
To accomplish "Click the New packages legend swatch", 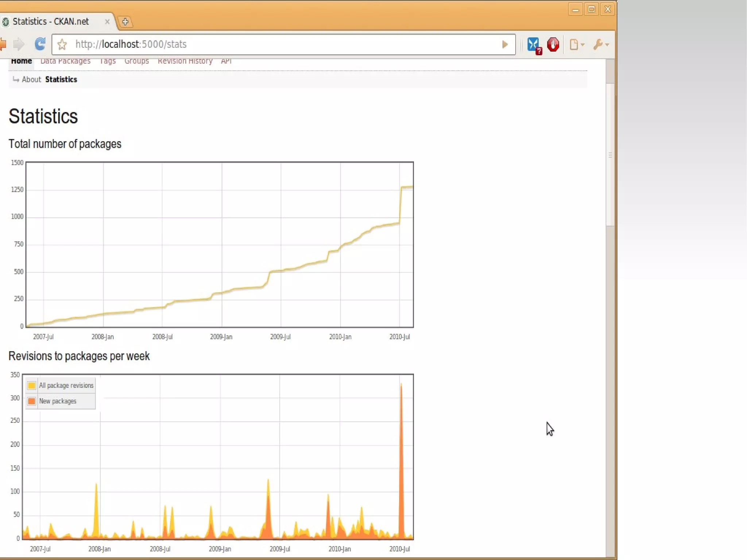I will click(x=32, y=401).
